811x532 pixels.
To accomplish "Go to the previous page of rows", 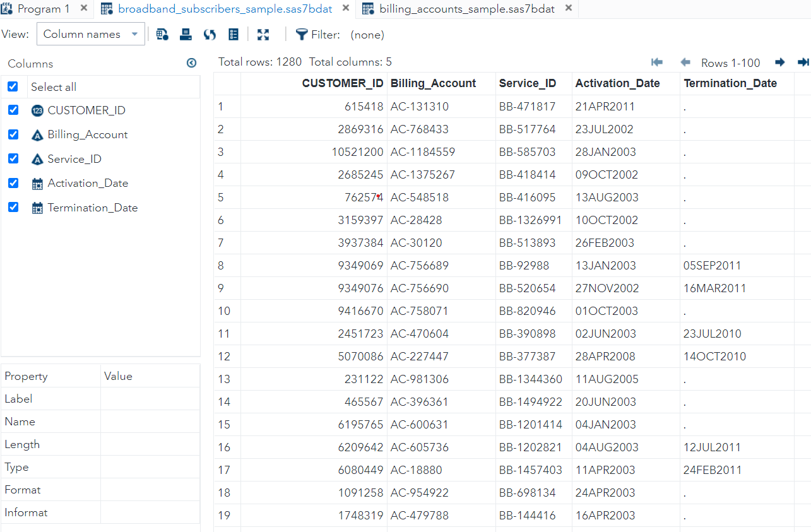I will coord(685,62).
